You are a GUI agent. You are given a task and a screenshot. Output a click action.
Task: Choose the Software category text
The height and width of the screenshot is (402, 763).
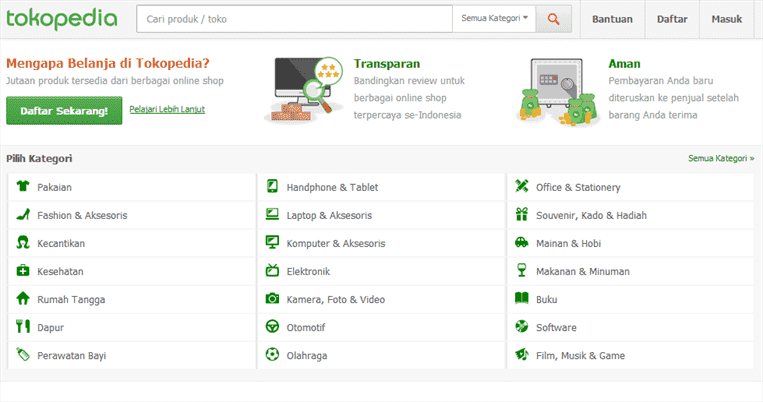pos(556,328)
